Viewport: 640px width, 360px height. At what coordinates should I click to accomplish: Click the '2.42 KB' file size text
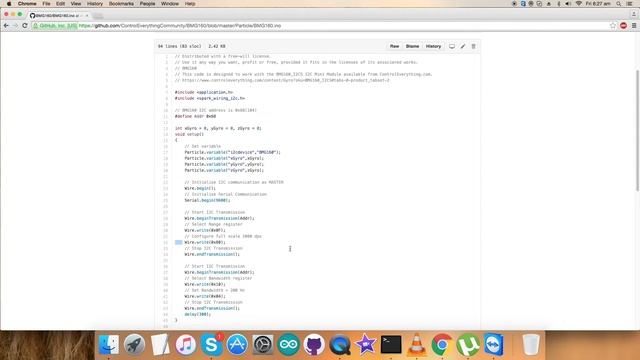[217, 46]
